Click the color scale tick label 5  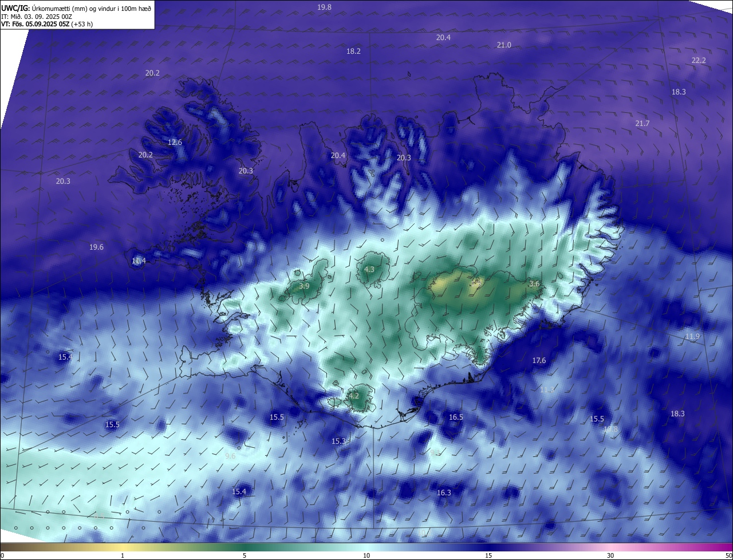point(245,555)
